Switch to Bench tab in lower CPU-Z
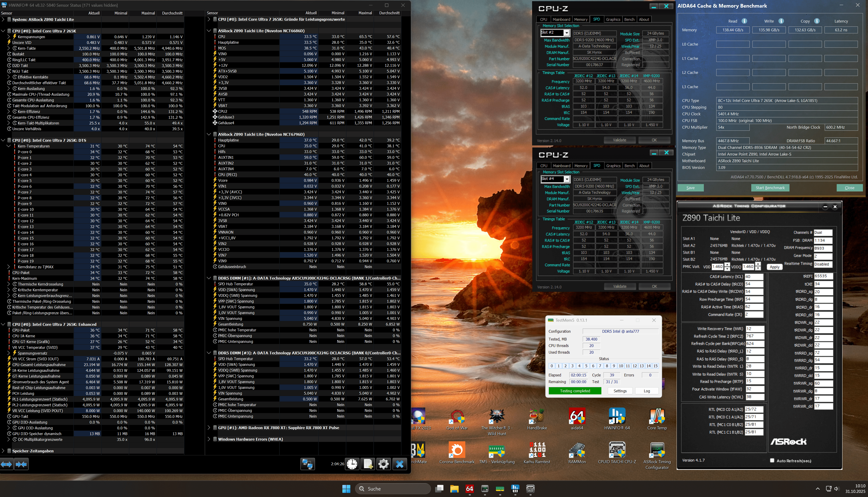 tap(629, 166)
